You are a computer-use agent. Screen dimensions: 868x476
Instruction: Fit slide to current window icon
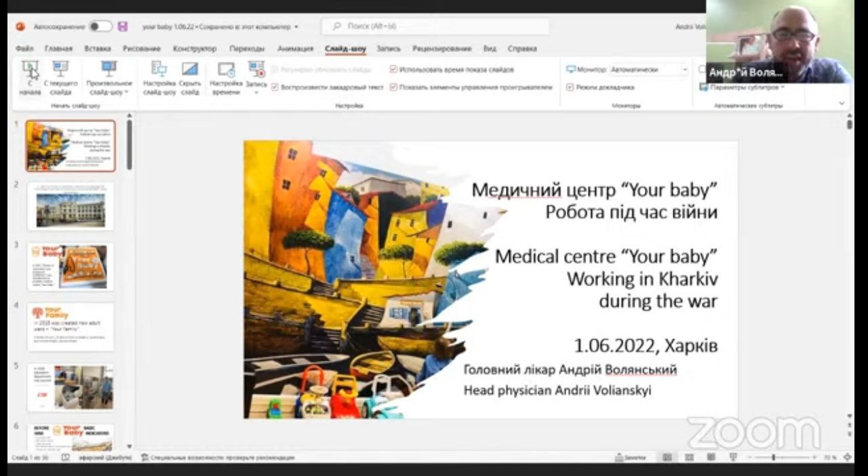click(848, 458)
